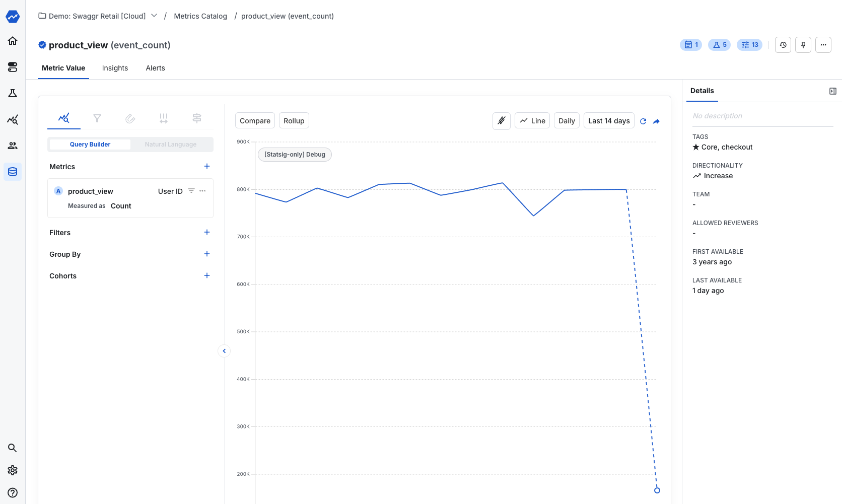The height and width of the screenshot is (504, 842).
Task: Collapse the Details side panel
Action: [x=833, y=91]
